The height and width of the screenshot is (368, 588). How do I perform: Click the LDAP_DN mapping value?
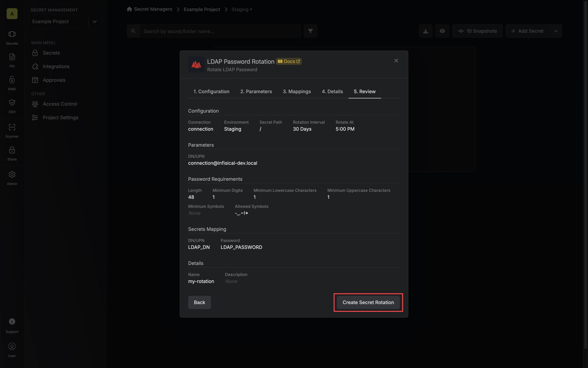coord(199,247)
